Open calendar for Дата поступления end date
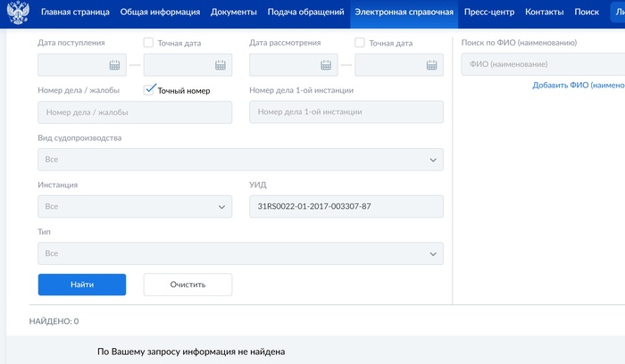The height and width of the screenshot is (364, 625). pyautogui.click(x=220, y=65)
